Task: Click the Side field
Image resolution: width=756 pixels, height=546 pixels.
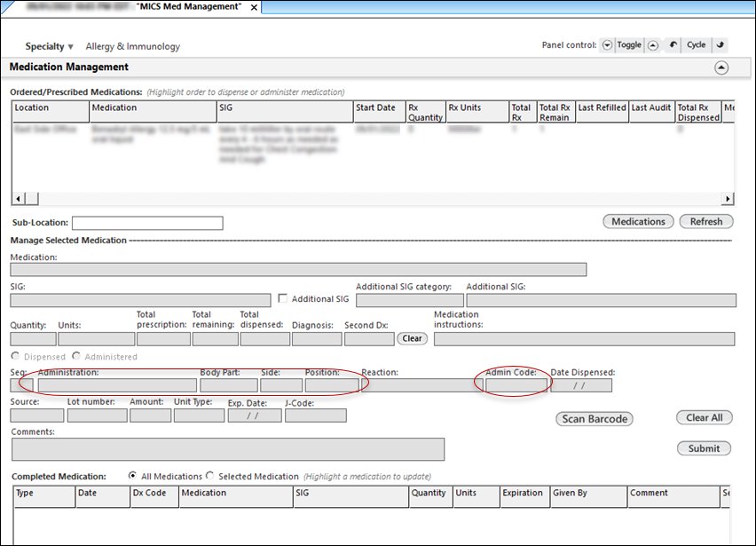Action: click(281, 385)
